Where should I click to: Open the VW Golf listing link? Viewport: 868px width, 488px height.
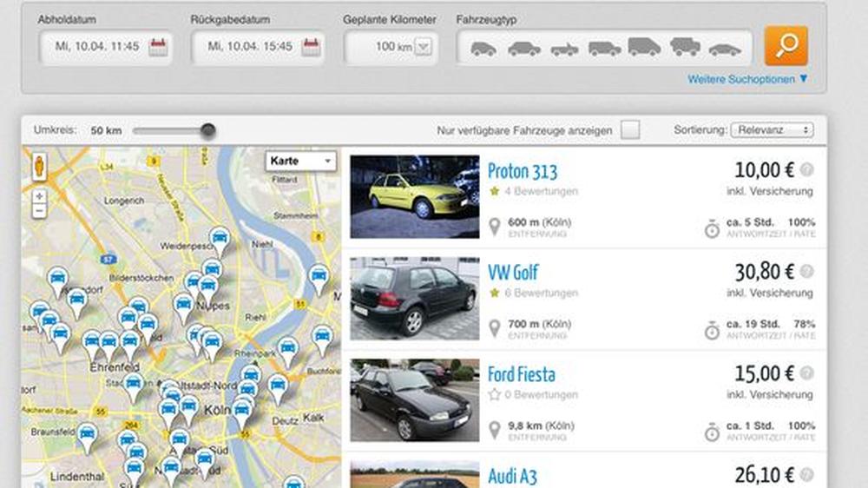tap(513, 273)
